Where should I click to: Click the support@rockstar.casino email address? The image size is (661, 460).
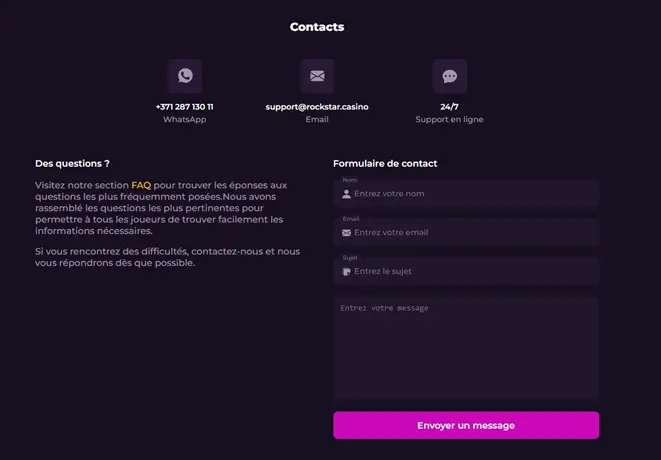coord(317,106)
